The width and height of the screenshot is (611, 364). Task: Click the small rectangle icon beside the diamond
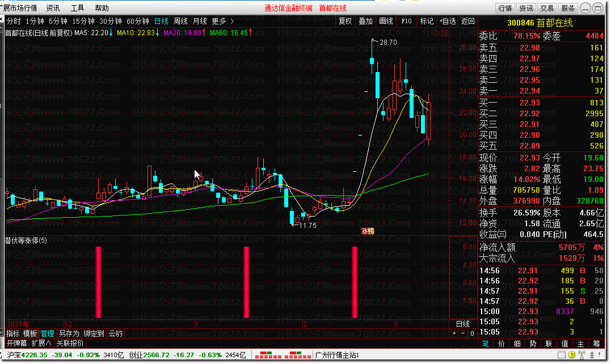[x=445, y=33]
